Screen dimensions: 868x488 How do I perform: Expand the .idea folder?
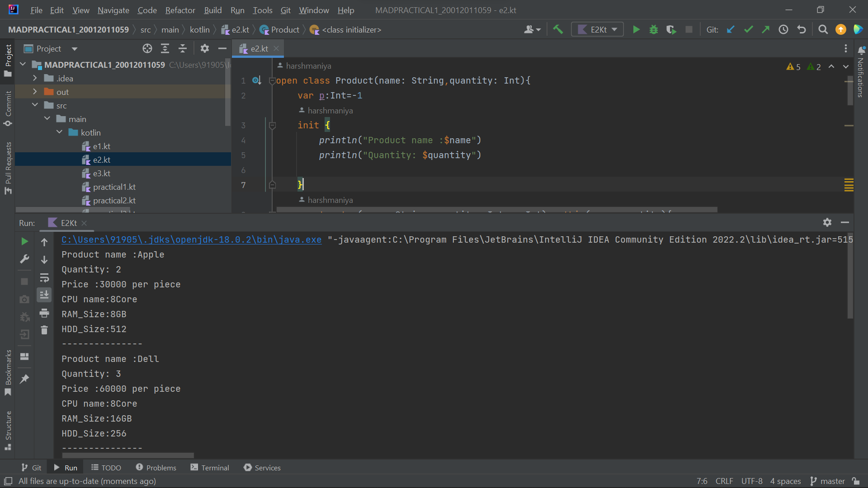click(x=35, y=78)
